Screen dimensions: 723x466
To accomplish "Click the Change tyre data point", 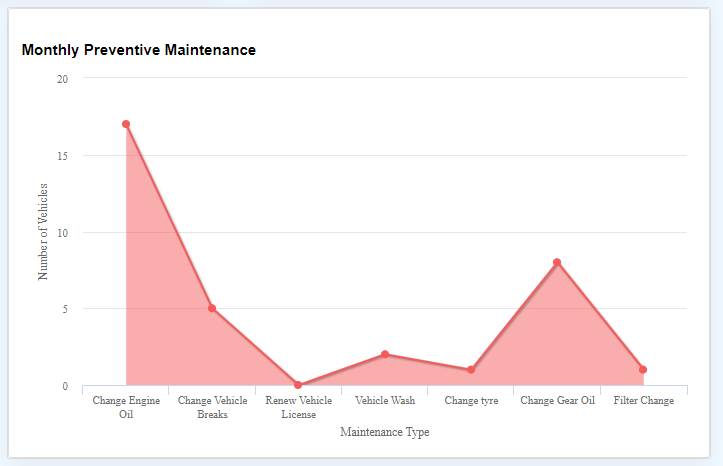I will [x=471, y=370].
